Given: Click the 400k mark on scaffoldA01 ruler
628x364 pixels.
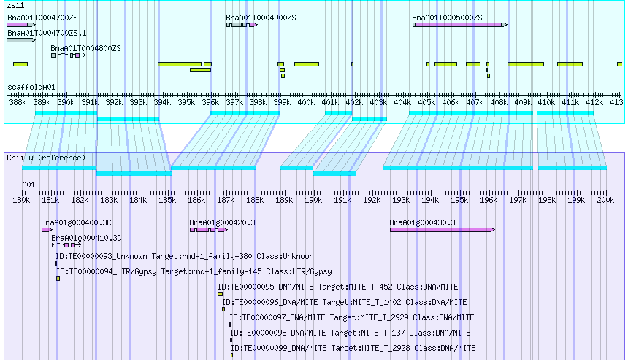Looking at the screenshot, I should click(x=306, y=102).
